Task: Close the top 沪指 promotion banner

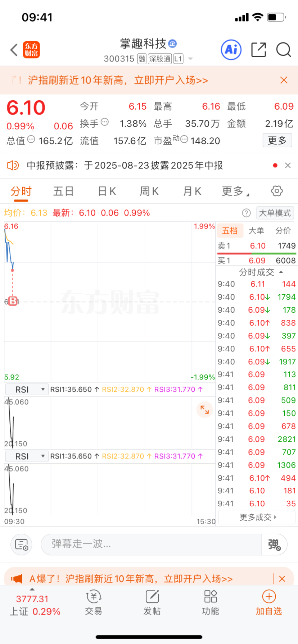Action: click(x=284, y=80)
